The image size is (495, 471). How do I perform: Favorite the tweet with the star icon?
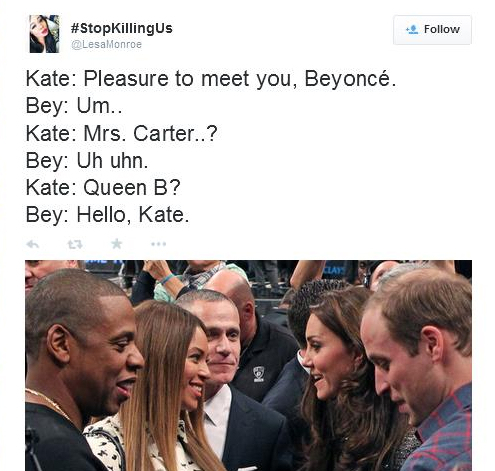click(x=116, y=244)
